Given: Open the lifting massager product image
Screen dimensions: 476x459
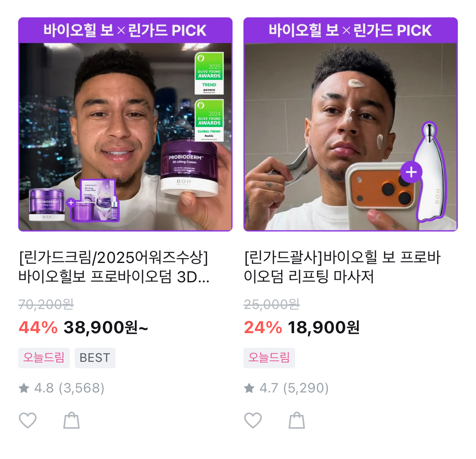Looking at the screenshot, I should coord(350,124).
